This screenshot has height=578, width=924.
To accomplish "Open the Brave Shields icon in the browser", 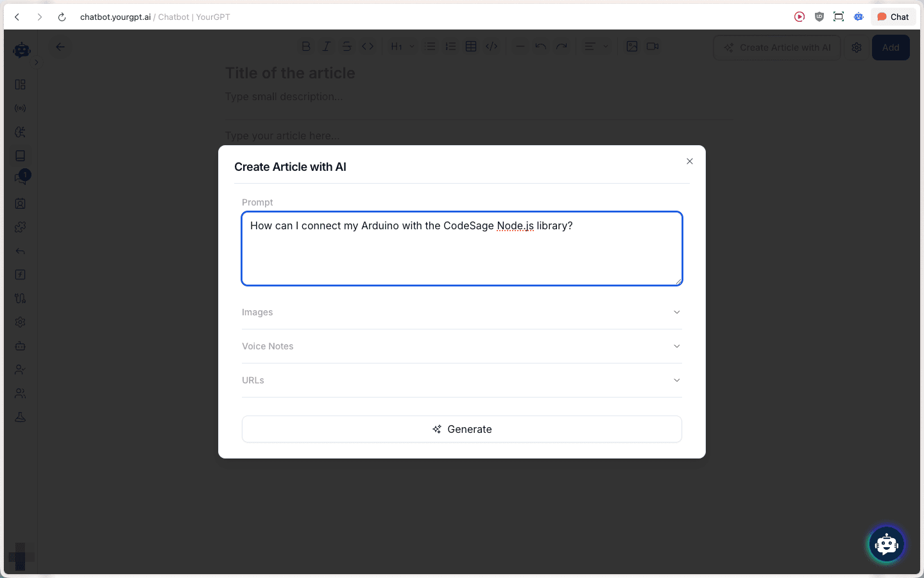I will (x=819, y=17).
